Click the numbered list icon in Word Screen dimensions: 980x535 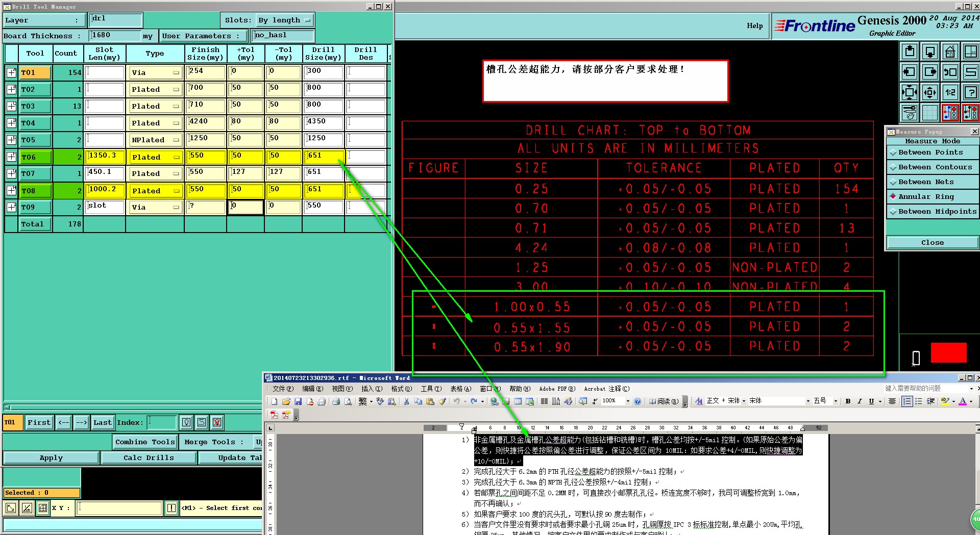click(x=907, y=401)
